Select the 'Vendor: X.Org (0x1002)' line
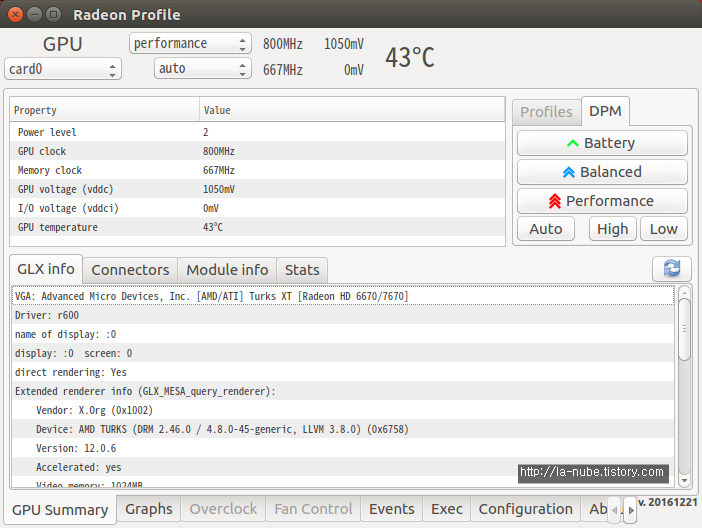The width and height of the screenshot is (702, 528). pyautogui.click(x=343, y=410)
